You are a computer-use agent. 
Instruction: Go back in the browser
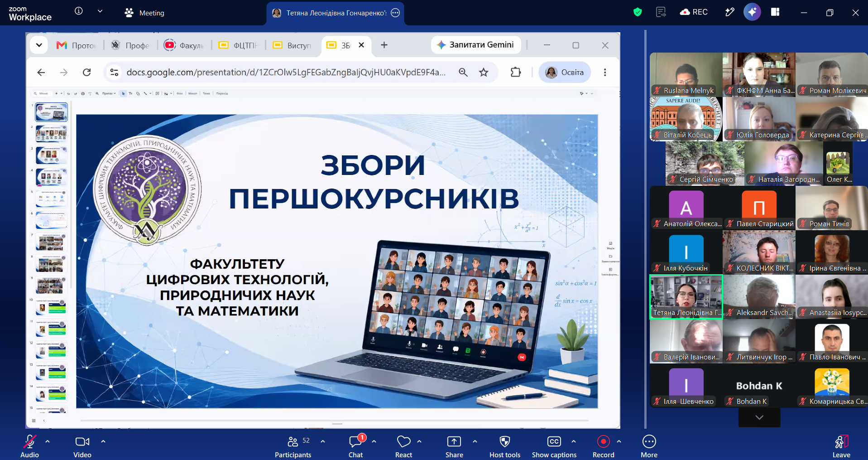[41, 73]
